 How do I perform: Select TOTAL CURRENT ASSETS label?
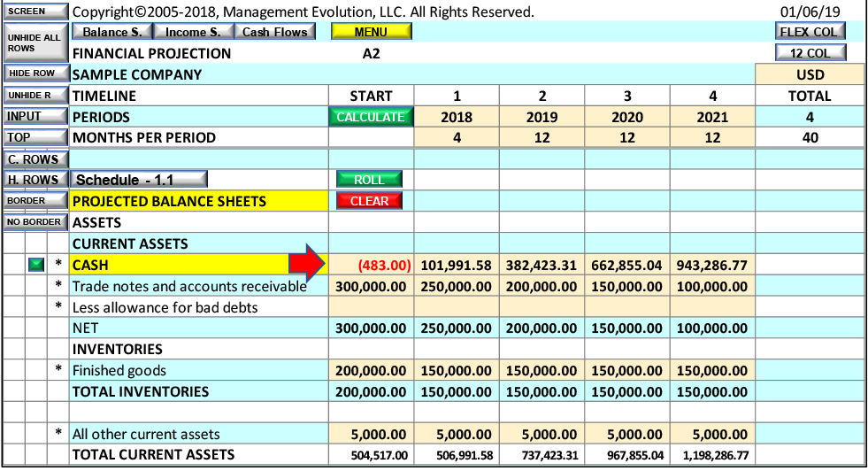[153, 454]
